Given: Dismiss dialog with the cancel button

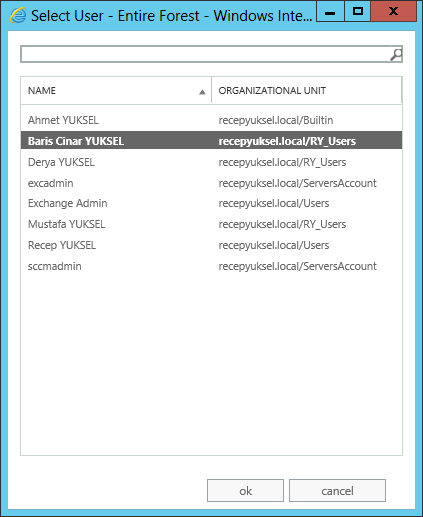Looking at the screenshot, I should point(337,490).
